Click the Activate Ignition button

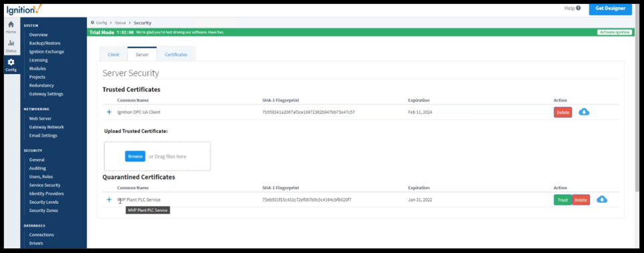[615, 32]
